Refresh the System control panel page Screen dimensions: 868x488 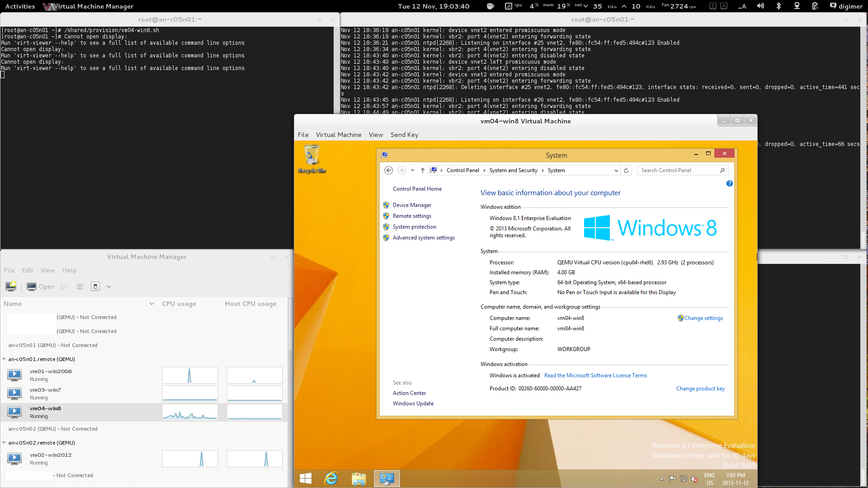tap(626, 170)
